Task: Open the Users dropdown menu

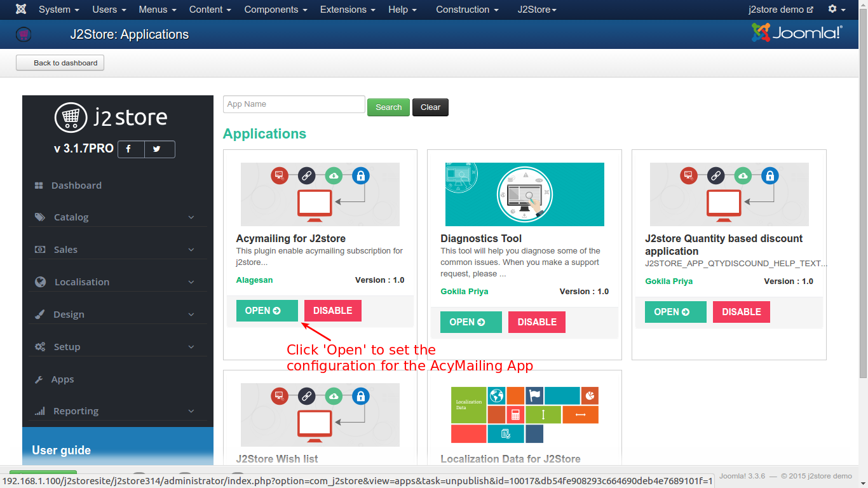Action: pyautogui.click(x=109, y=10)
